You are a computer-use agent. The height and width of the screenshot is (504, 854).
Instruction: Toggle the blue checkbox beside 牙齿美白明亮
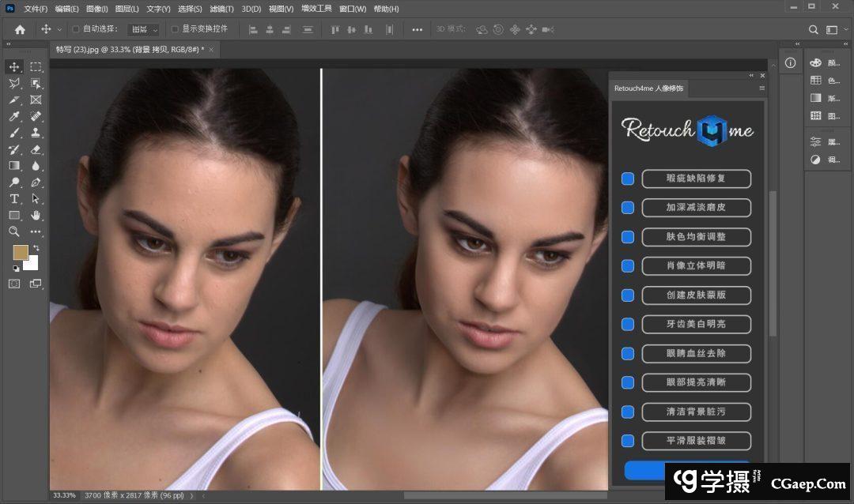[628, 324]
